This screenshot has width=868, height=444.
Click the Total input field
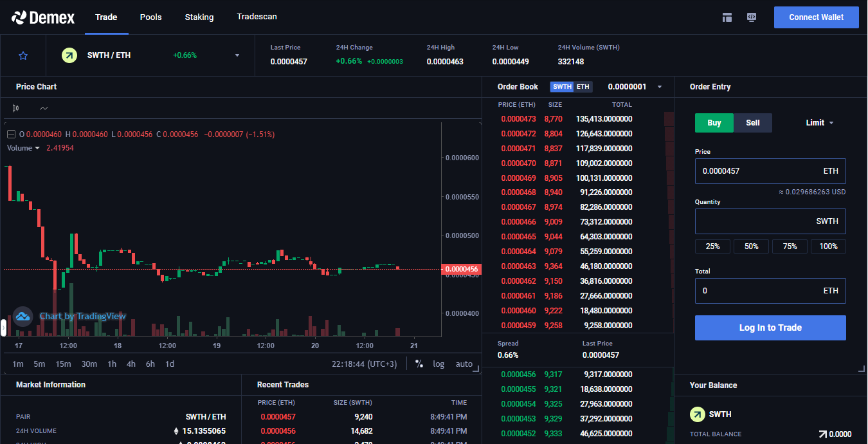(770, 291)
